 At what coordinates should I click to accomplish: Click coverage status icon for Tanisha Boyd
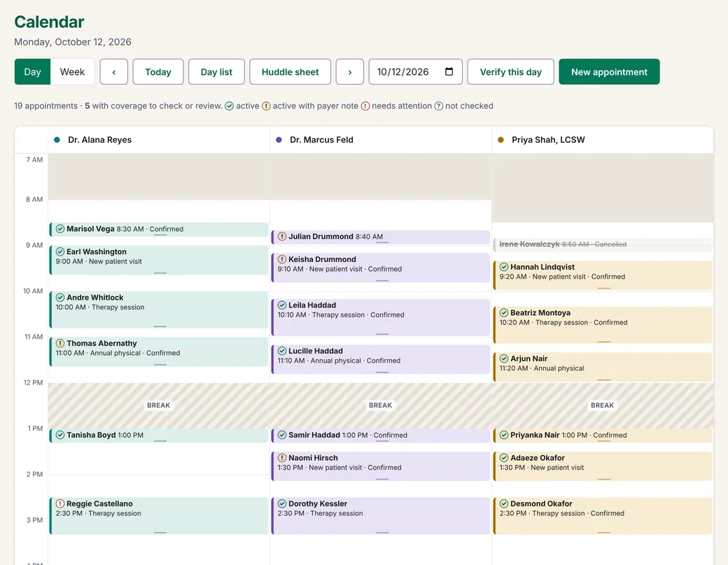[60, 435]
